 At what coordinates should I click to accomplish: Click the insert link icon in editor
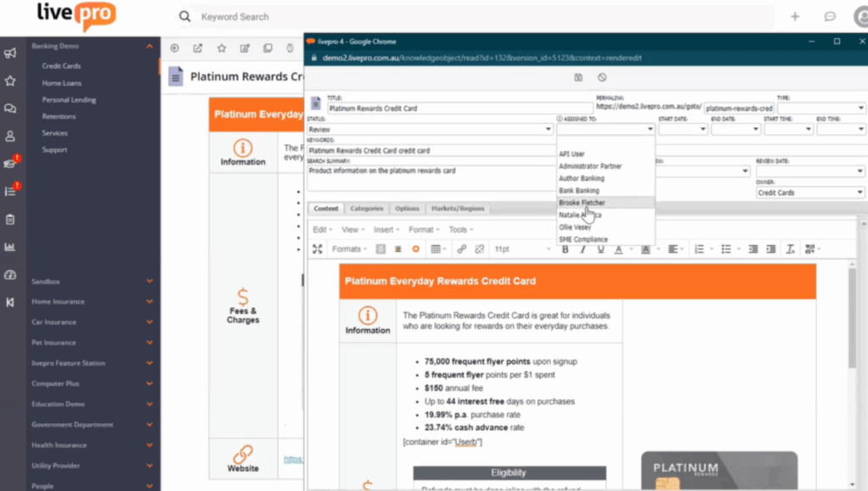click(x=462, y=249)
